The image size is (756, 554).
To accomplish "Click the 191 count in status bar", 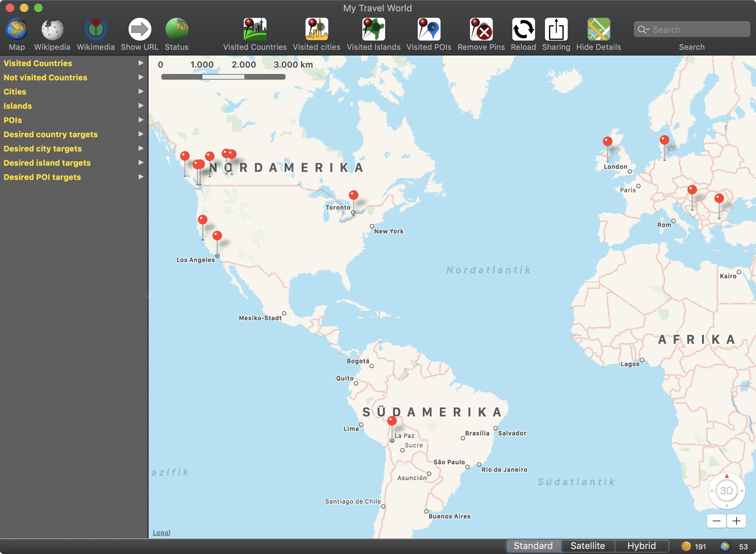I will click(x=700, y=547).
